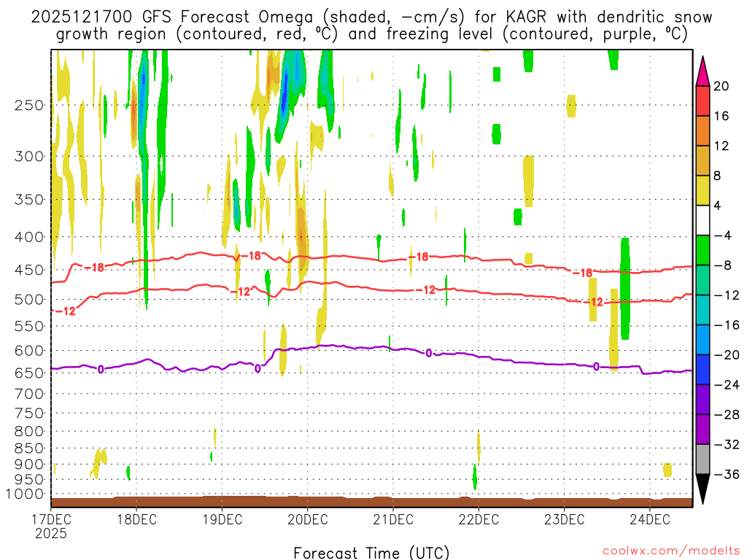The image size is (747, 560).
Task: Select the gray -36 to -32 colorbar swatch
Action: [703, 459]
